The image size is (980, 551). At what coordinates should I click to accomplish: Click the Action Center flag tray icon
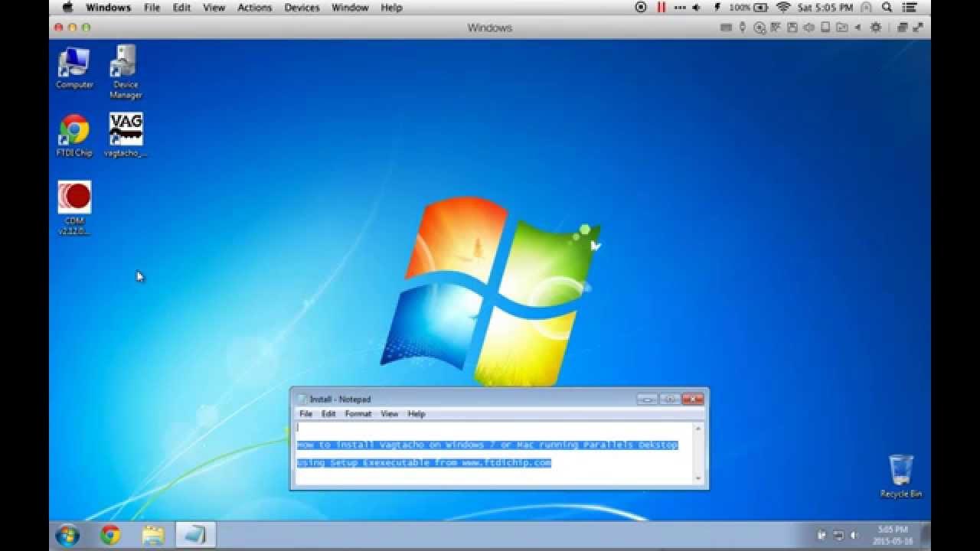click(x=822, y=535)
